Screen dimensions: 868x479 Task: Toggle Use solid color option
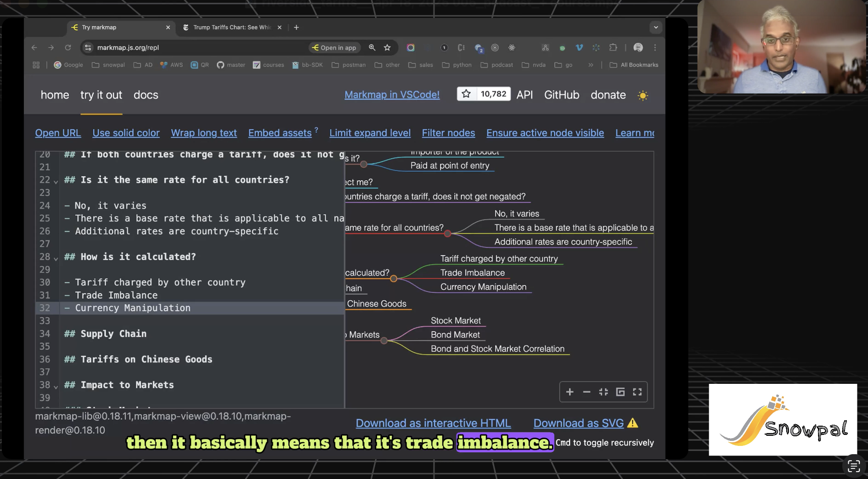pos(126,133)
